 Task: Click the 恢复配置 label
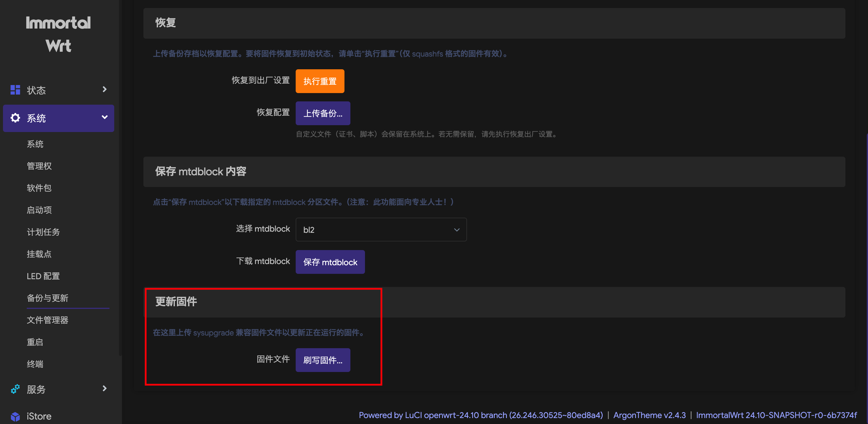[x=273, y=112]
